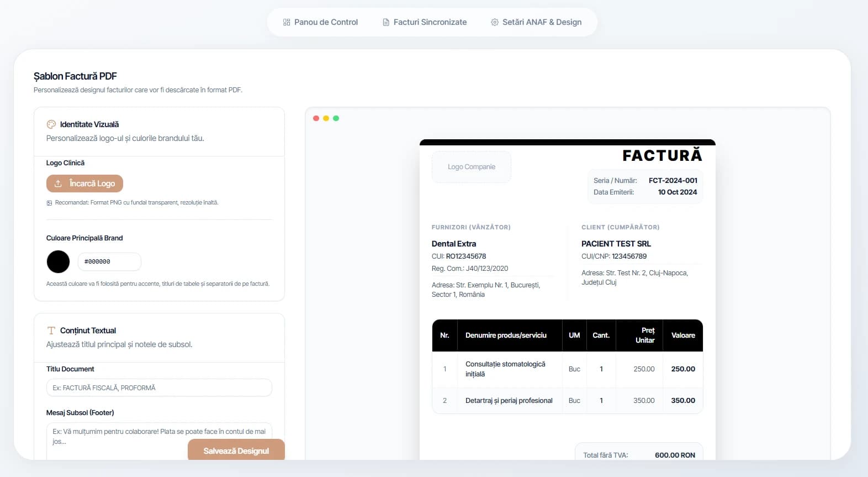This screenshot has width=868, height=477.
Task: Click the #000000 hex color field
Action: point(109,261)
